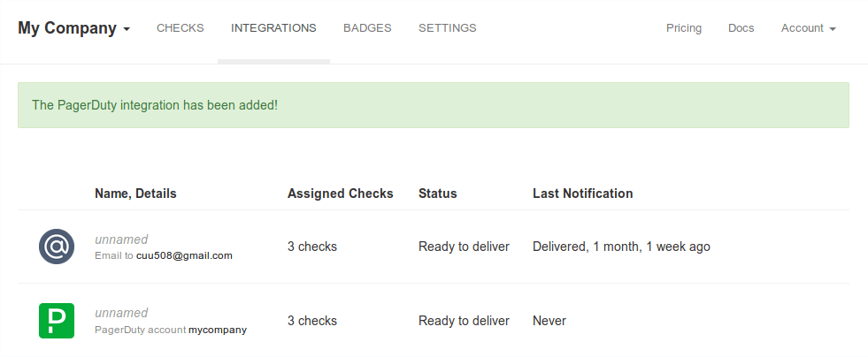The height and width of the screenshot is (357, 868).
Task: Click the email address cuu508@gmail.com
Action: [184, 255]
